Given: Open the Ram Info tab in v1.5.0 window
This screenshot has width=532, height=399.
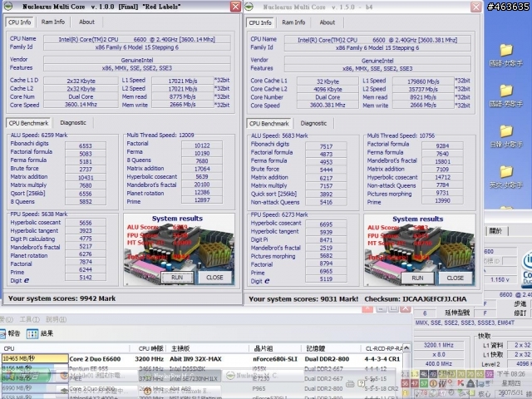Looking at the screenshot, I should [293, 22].
